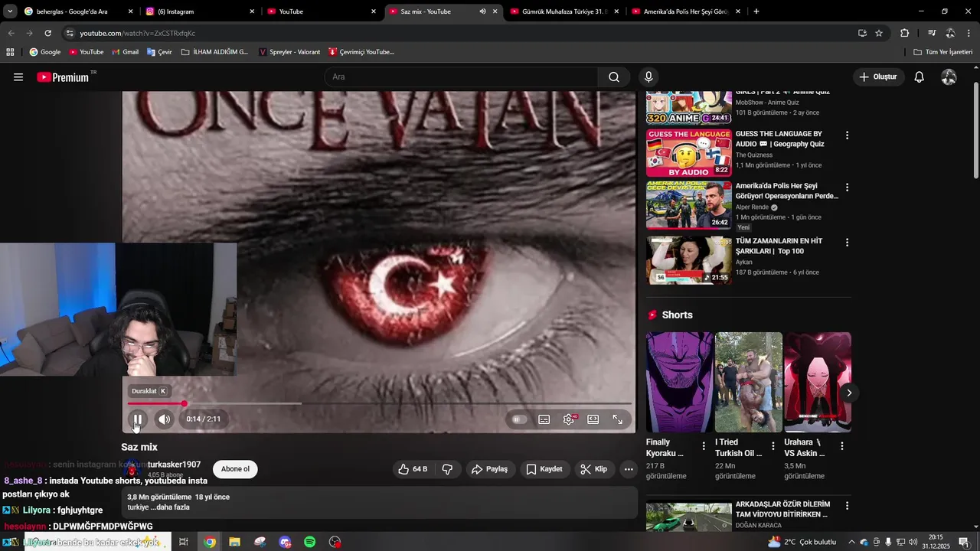Turn on subtitles in video player
This screenshot has width=980, height=551.
click(x=544, y=419)
